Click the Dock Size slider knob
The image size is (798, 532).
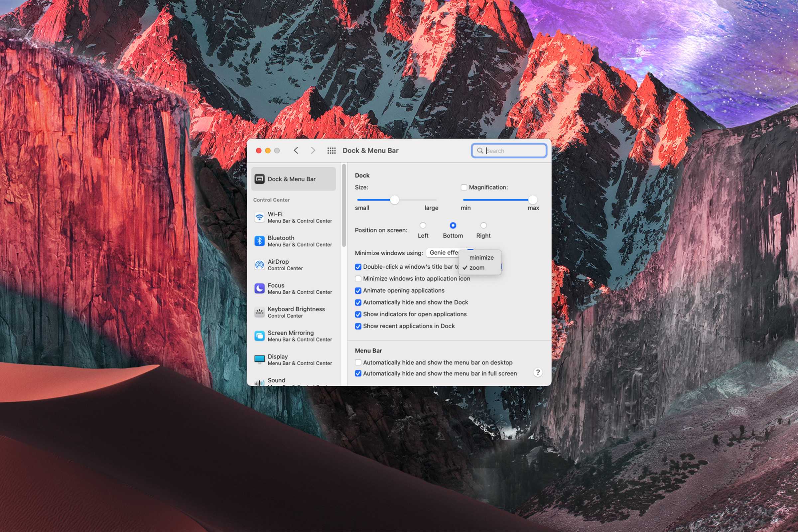point(395,200)
